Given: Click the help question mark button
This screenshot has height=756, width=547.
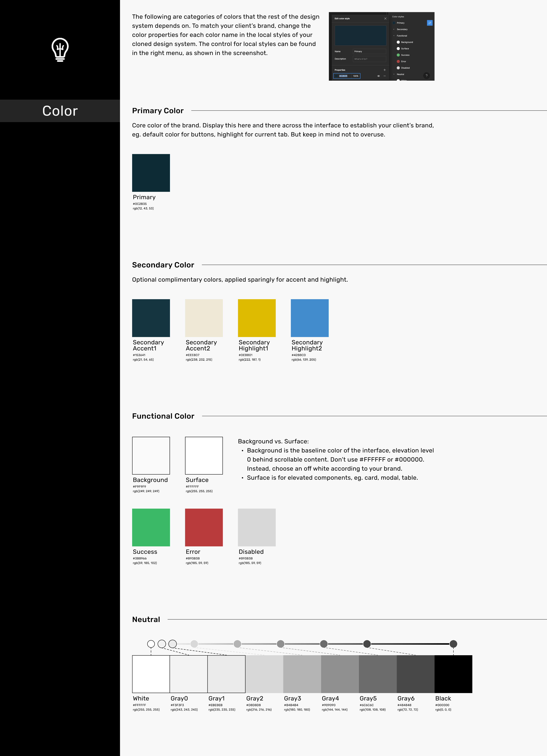Looking at the screenshot, I should click(x=426, y=76).
